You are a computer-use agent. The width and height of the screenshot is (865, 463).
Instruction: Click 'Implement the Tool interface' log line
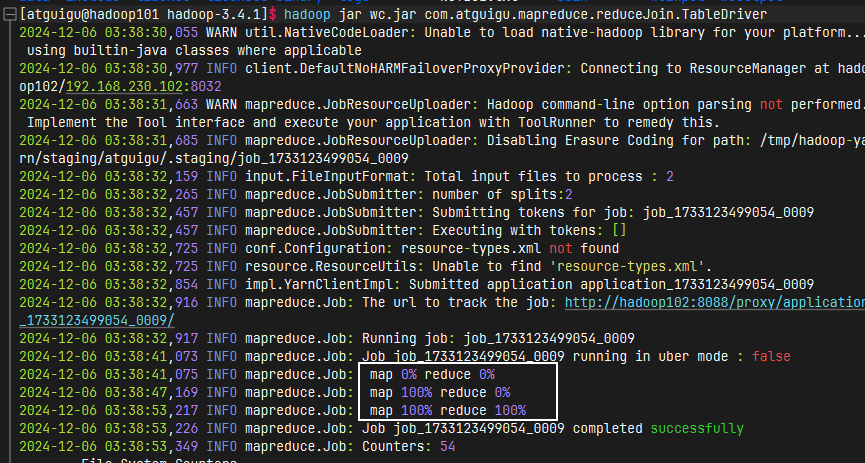[x=373, y=123]
